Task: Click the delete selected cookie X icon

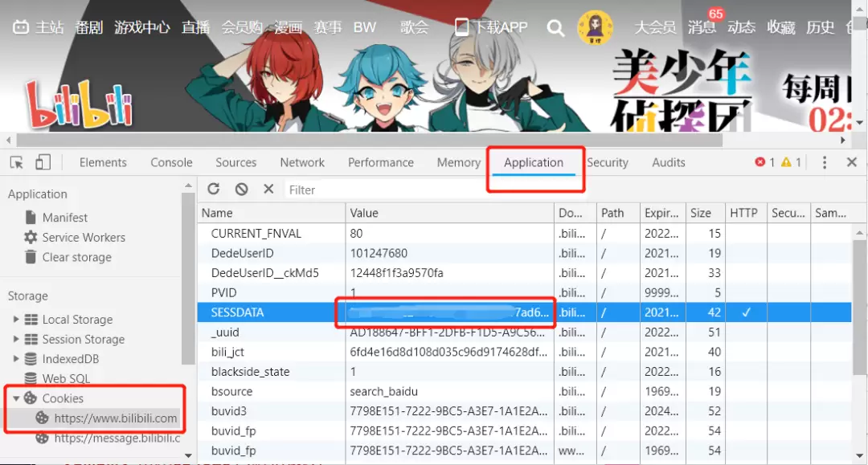Action: 268,189
